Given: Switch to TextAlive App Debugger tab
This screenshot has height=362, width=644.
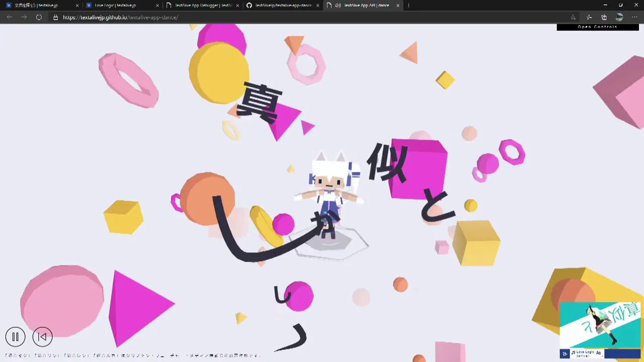Looking at the screenshot, I should coord(202,6).
